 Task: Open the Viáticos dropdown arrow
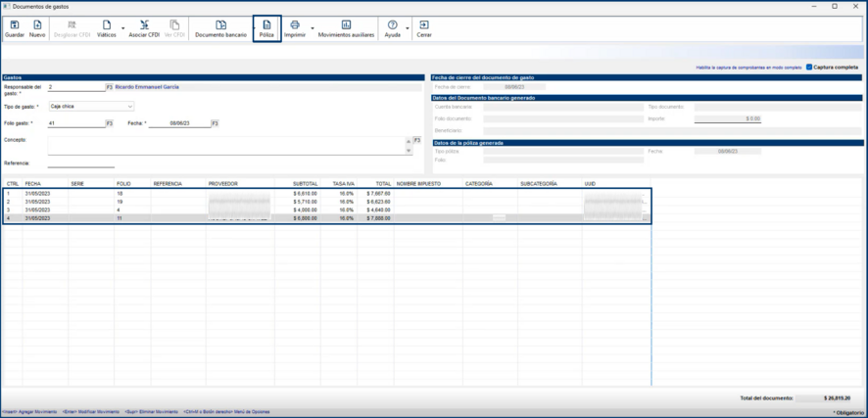[122, 28]
